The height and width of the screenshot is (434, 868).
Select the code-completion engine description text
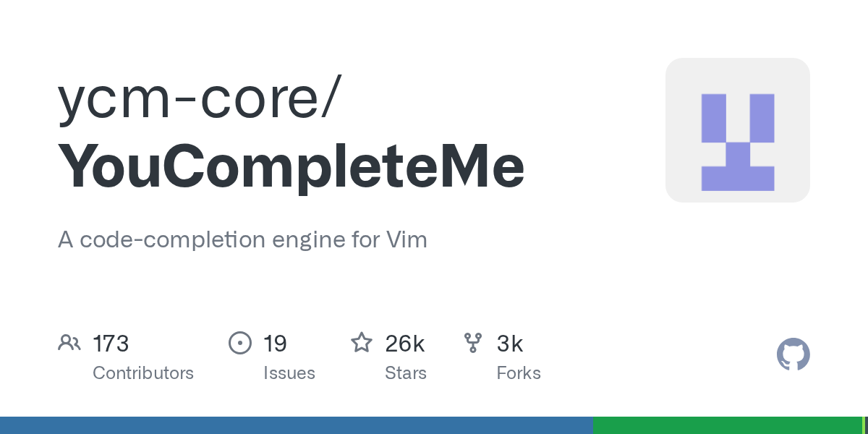coord(242,239)
